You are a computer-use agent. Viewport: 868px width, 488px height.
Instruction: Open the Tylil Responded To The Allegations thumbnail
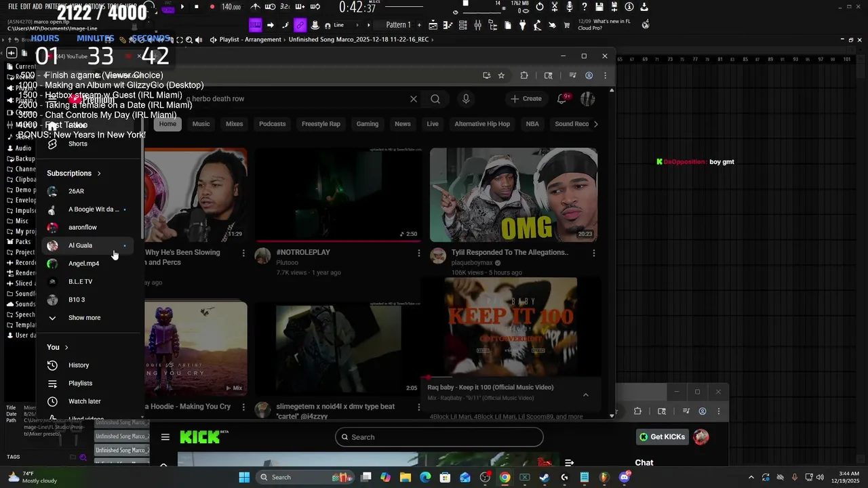coord(513,195)
